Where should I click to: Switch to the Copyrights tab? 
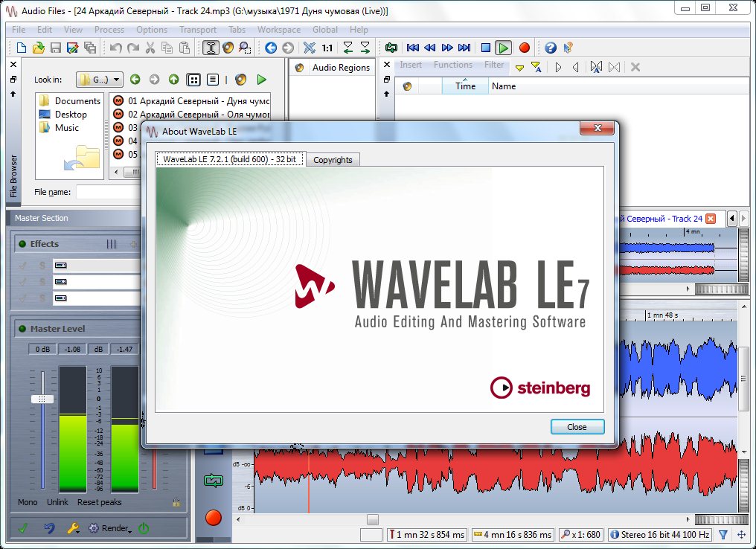[x=333, y=160]
